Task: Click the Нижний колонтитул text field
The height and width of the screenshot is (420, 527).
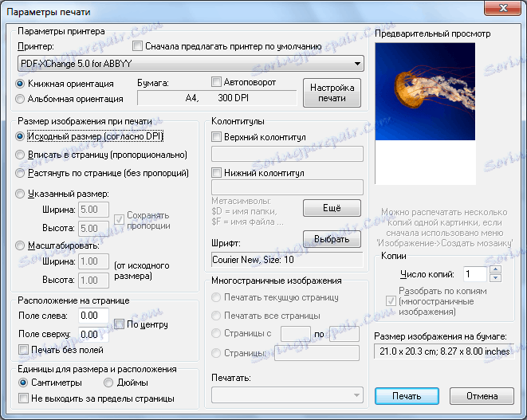Action: coord(287,187)
